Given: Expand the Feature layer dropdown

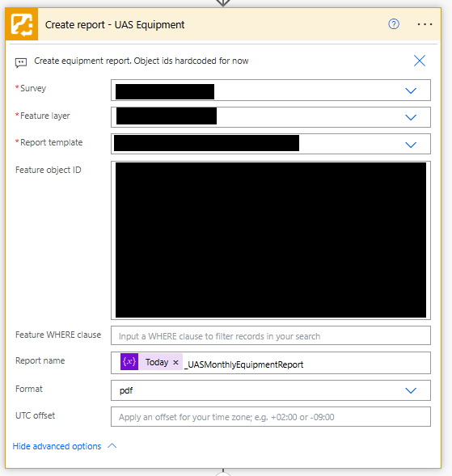Looking at the screenshot, I should [x=411, y=117].
